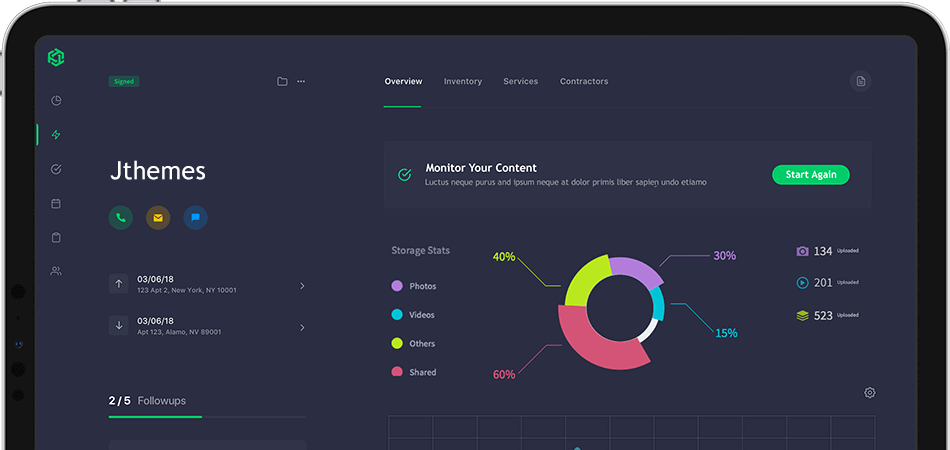Click the Others legend label

coord(422,343)
